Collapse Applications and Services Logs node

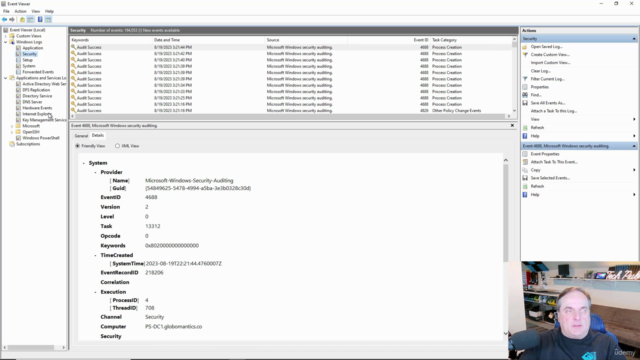point(6,78)
